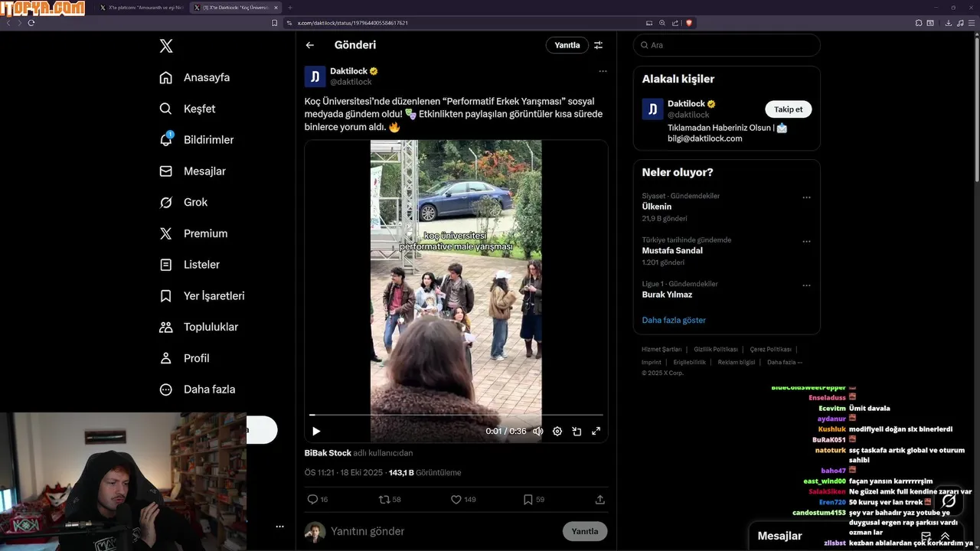Open Daktilock author name on post
This screenshot has width=980, height=551.
348,71
